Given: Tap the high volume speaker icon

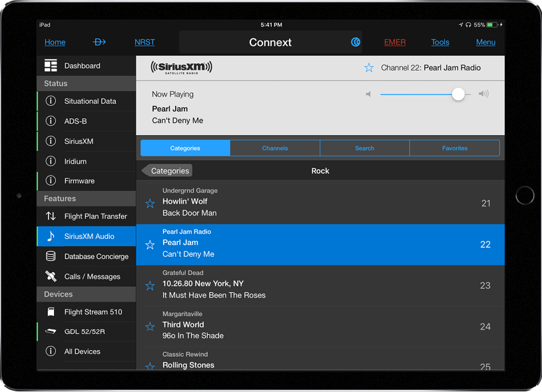Looking at the screenshot, I should coord(483,94).
